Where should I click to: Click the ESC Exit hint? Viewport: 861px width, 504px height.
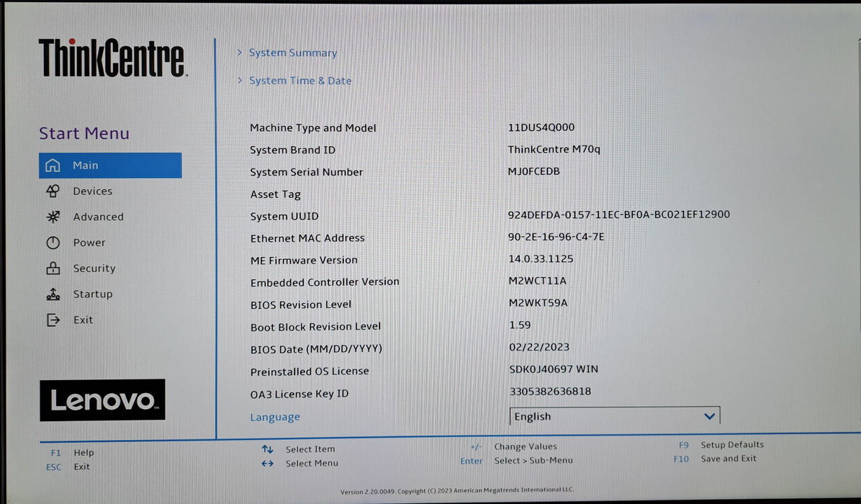pyautogui.click(x=68, y=467)
